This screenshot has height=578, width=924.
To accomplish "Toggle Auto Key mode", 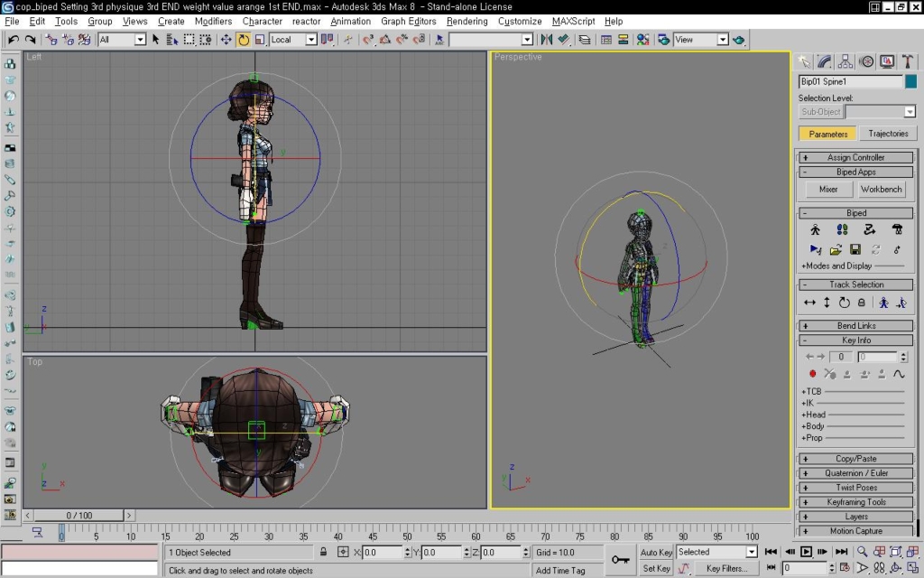I will tap(656, 552).
